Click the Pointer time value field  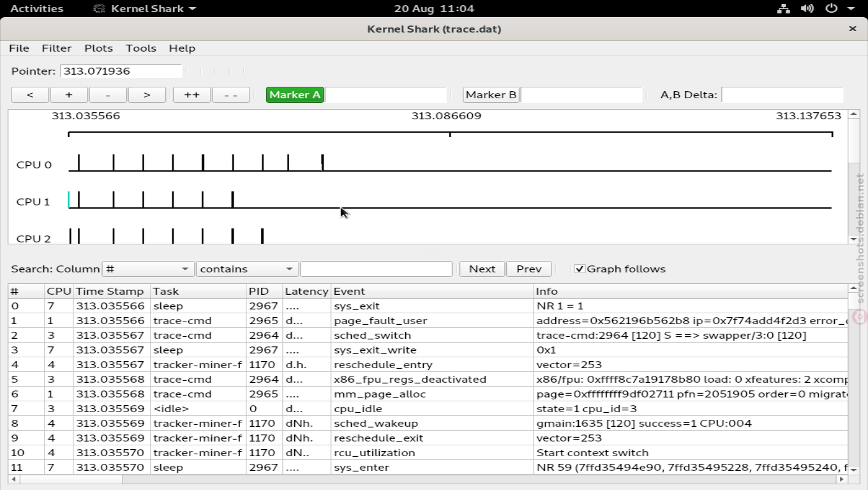121,71
